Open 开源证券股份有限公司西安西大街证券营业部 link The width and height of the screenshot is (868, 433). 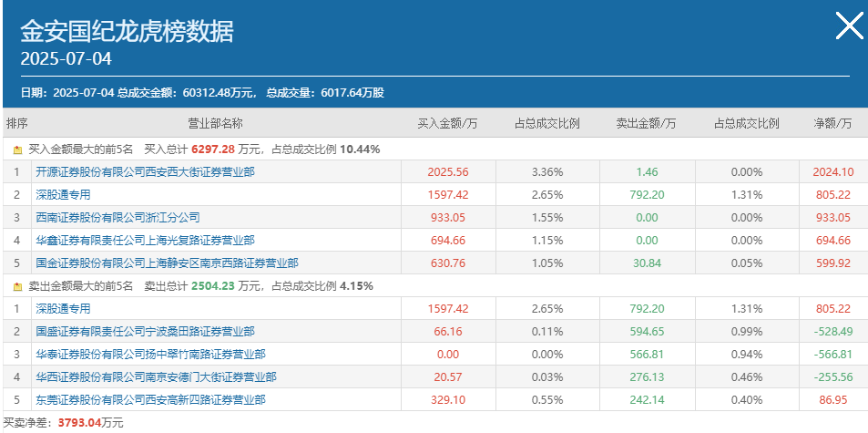[x=145, y=172]
